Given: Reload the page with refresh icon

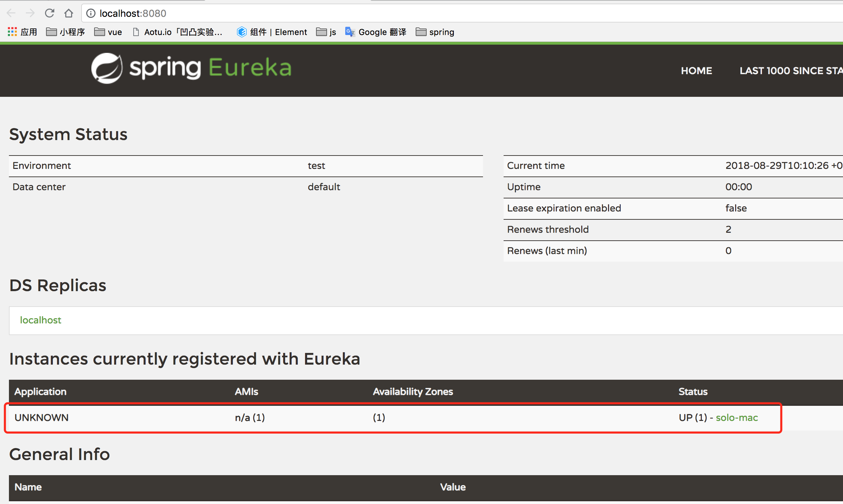Looking at the screenshot, I should (49, 13).
